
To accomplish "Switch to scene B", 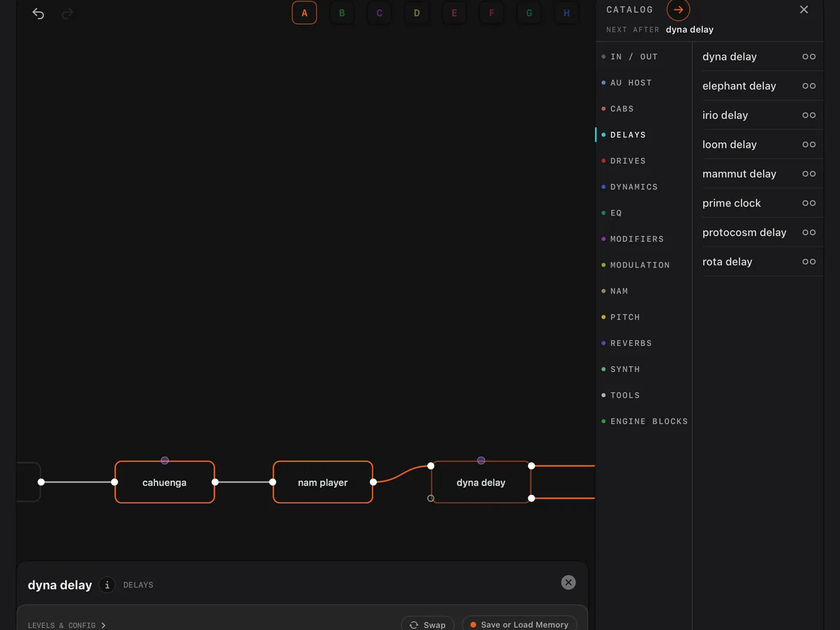I will pyautogui.click(x=342, y=13).
